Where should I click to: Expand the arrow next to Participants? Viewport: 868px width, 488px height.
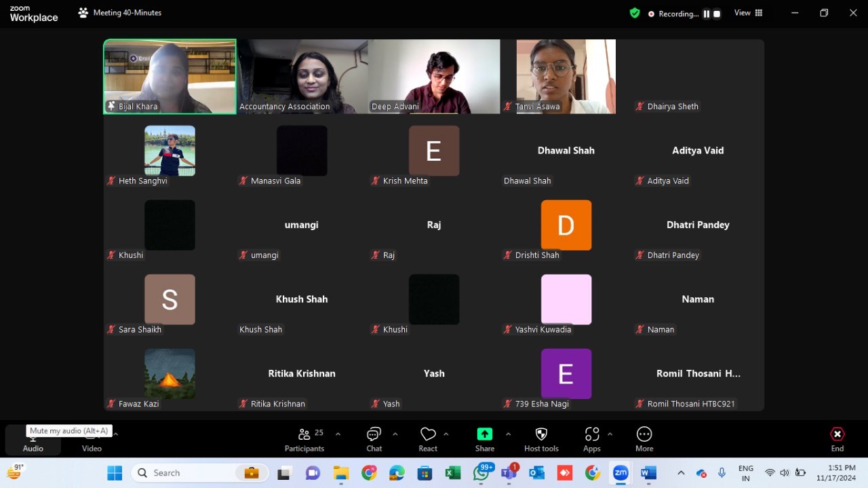click(x=338, y=434)
